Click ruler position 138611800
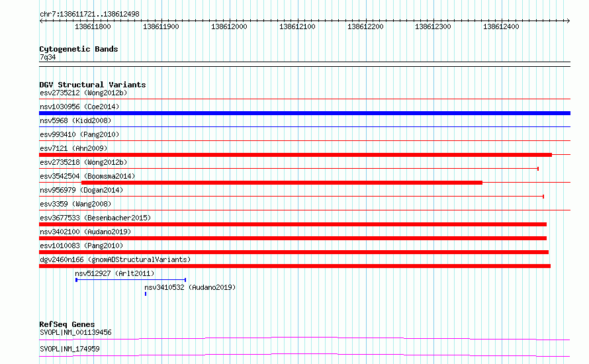This screenshot has height=364, width=589. [93, 26]
